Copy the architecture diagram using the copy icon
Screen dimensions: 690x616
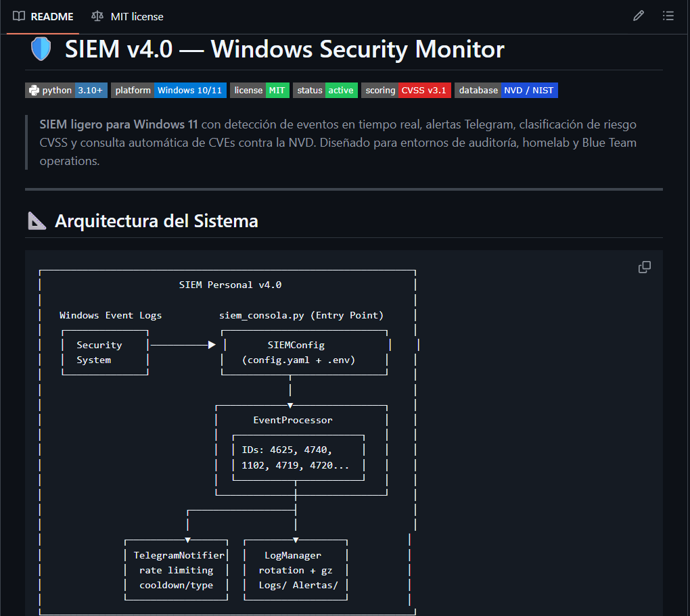click(644, 267)
